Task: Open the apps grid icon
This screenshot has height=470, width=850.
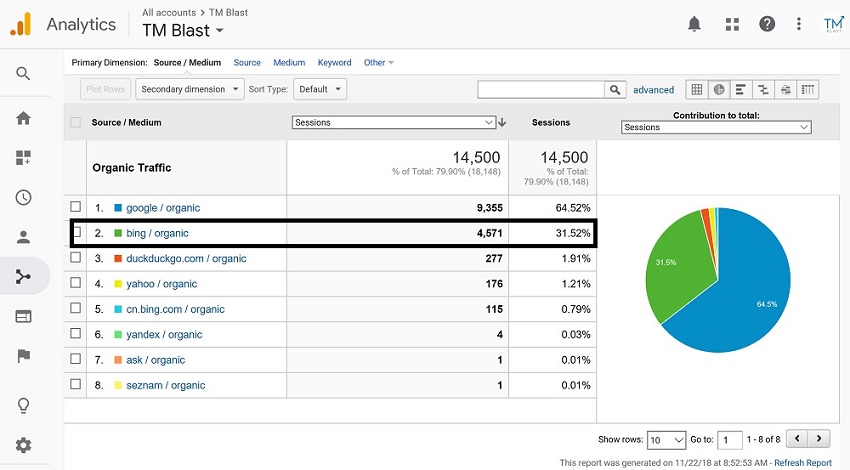Action: pos(732,24)
